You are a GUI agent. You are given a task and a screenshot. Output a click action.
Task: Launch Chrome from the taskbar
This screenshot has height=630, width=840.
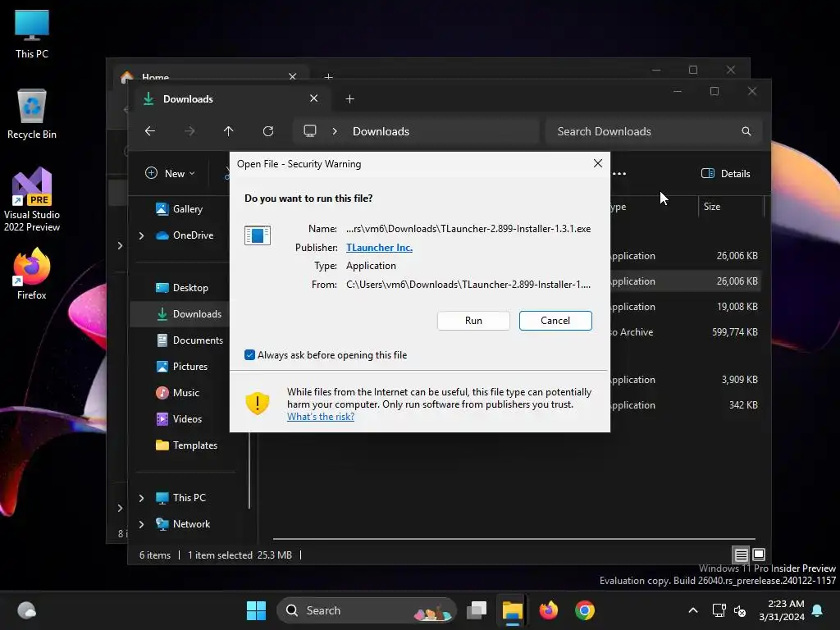(x=584, y=610)
